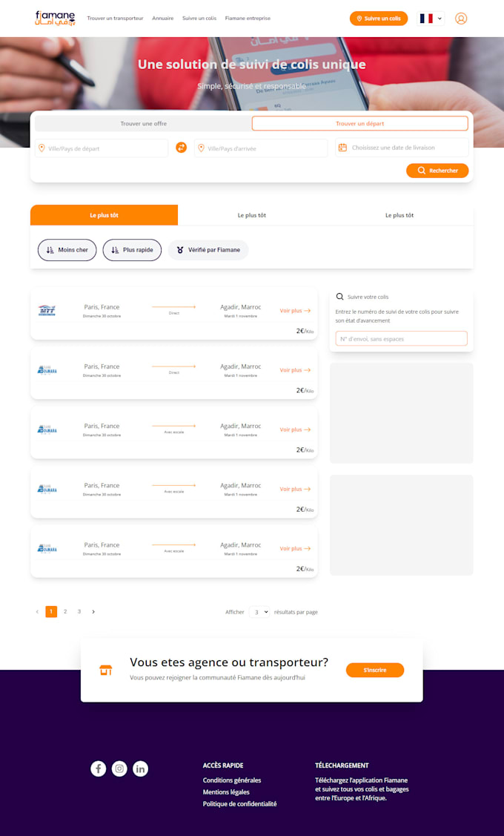Open the language selector dropdown arrow

(440, 18)
